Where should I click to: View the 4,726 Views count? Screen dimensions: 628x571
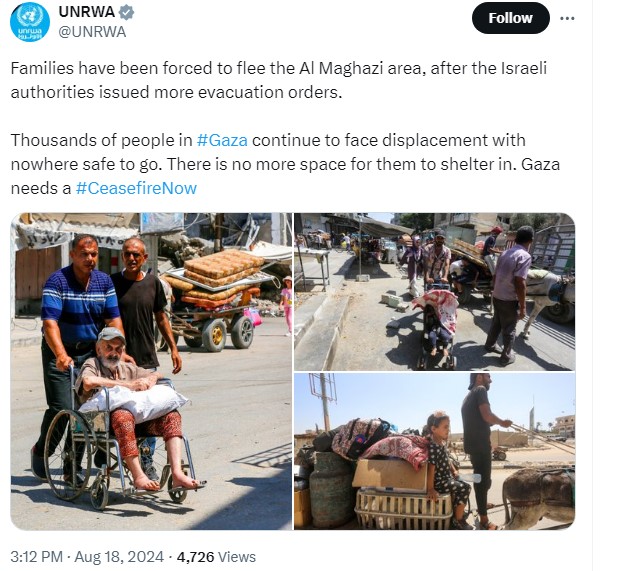216,557
